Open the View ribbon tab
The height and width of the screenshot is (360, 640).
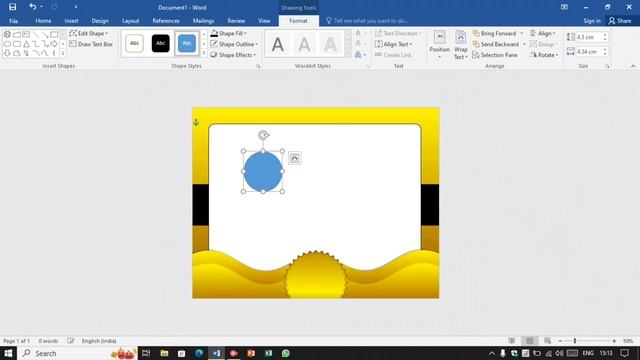(x=264, y=21)
